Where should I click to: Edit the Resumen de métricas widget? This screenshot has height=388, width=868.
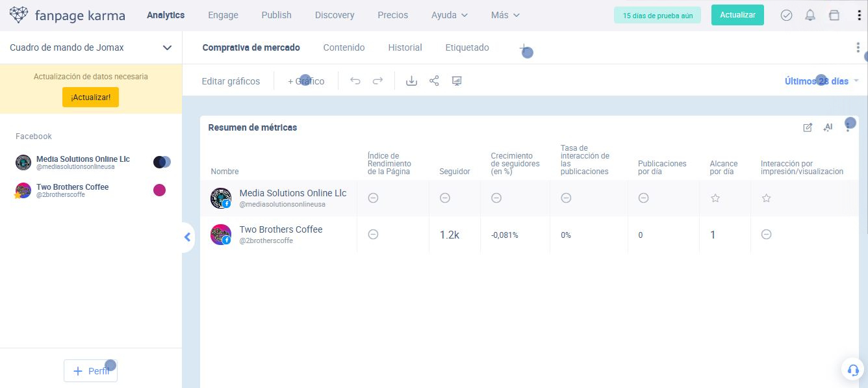click(808, 127)
